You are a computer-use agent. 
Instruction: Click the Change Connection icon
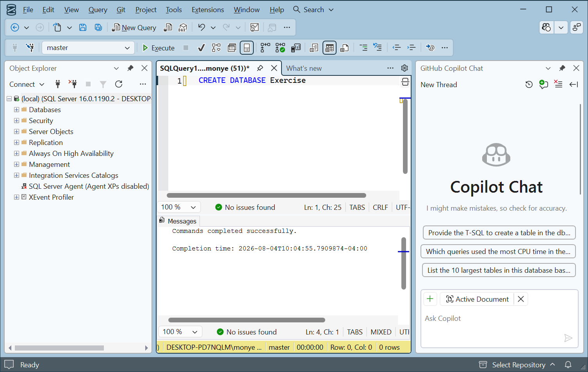[x=30, y=48]
